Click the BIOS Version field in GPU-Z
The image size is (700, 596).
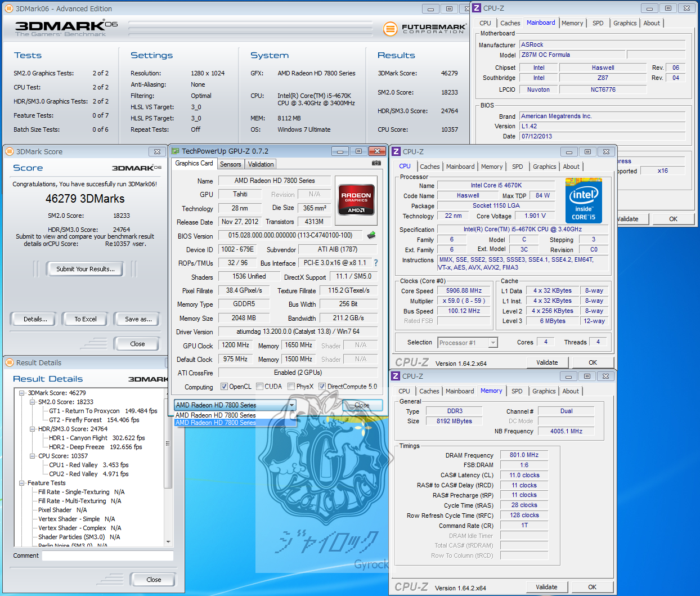click(x=290, y=235)
